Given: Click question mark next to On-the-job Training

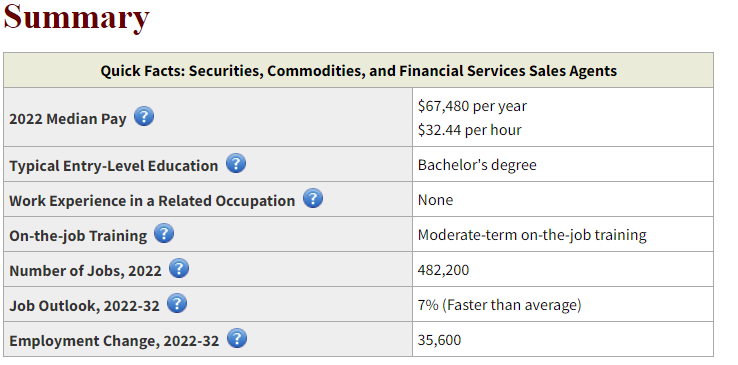Looking at the screenshot, I should pos(164,233).
